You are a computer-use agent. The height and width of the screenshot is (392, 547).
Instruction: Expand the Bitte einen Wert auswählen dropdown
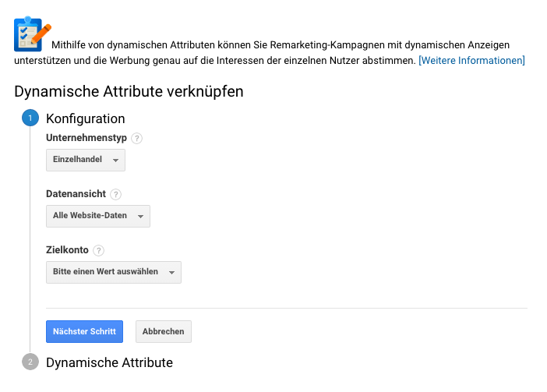pyautogui.click(x=114, y=273)
